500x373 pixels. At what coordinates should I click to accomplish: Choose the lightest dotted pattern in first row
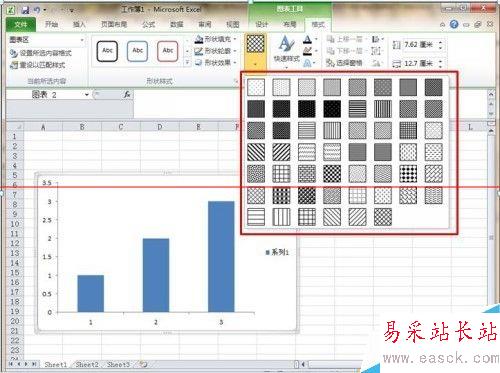(x=256, y=87)
